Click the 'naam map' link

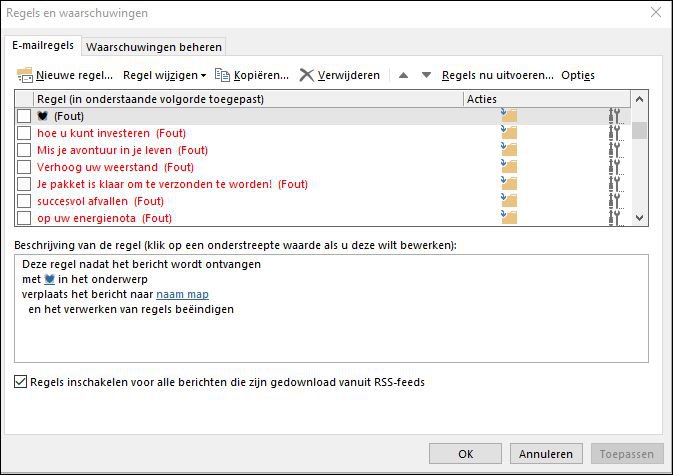182,294
